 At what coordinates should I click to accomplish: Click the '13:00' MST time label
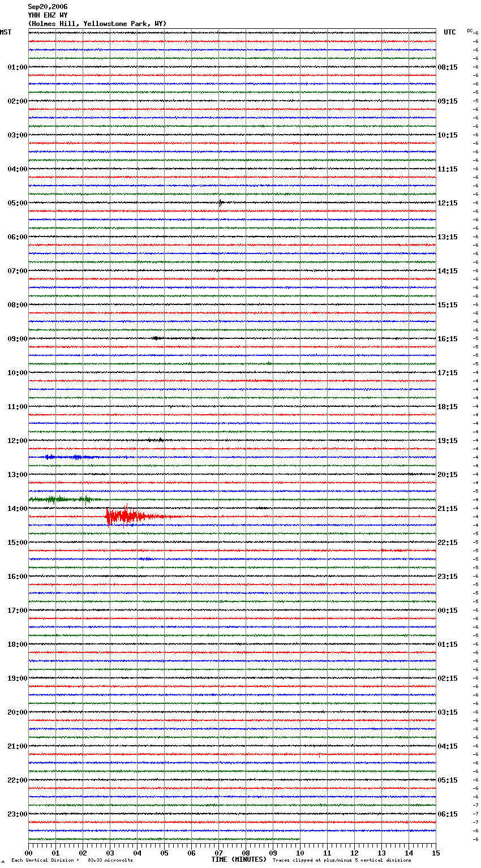tap(18, 475)
